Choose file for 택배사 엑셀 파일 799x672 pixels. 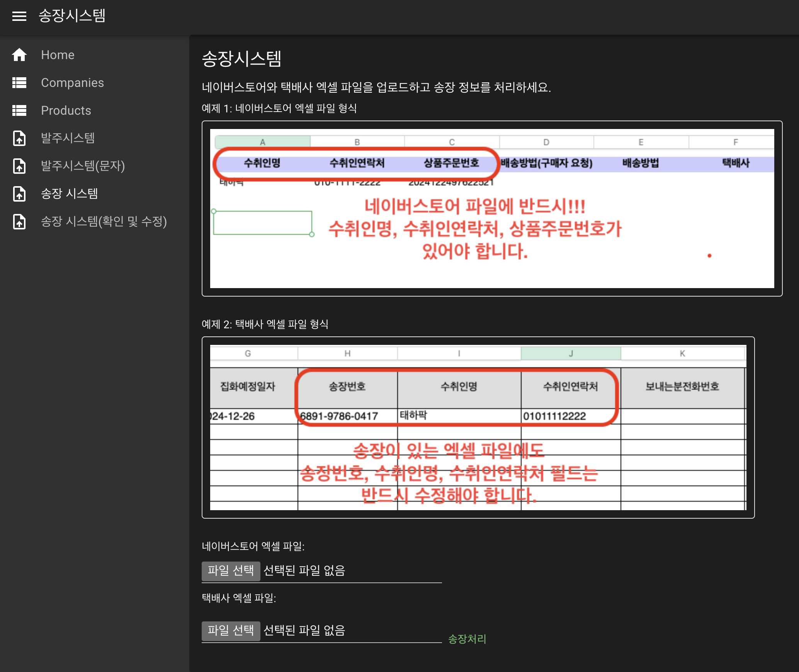pos(231,631)
